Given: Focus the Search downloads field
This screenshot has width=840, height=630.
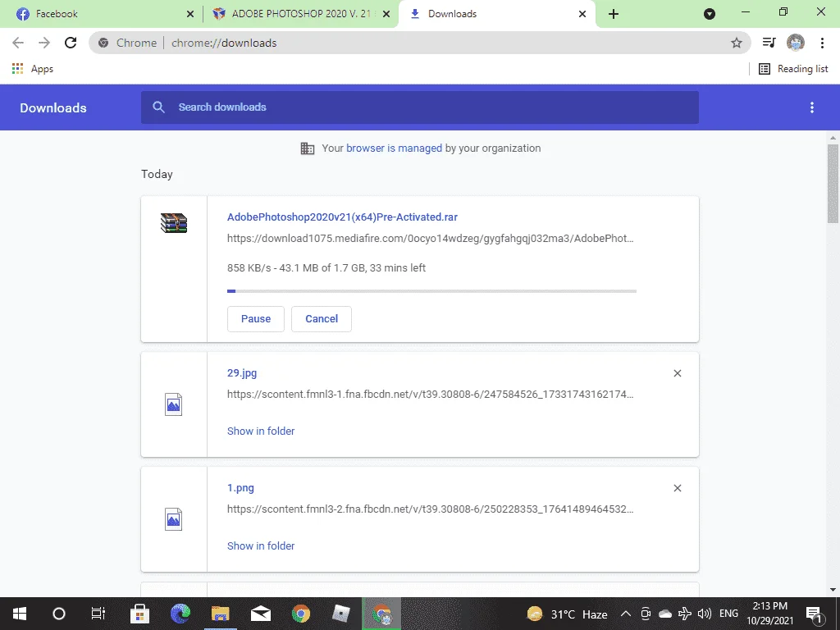Looking at the screenshot, I should (x=419, y=107).
